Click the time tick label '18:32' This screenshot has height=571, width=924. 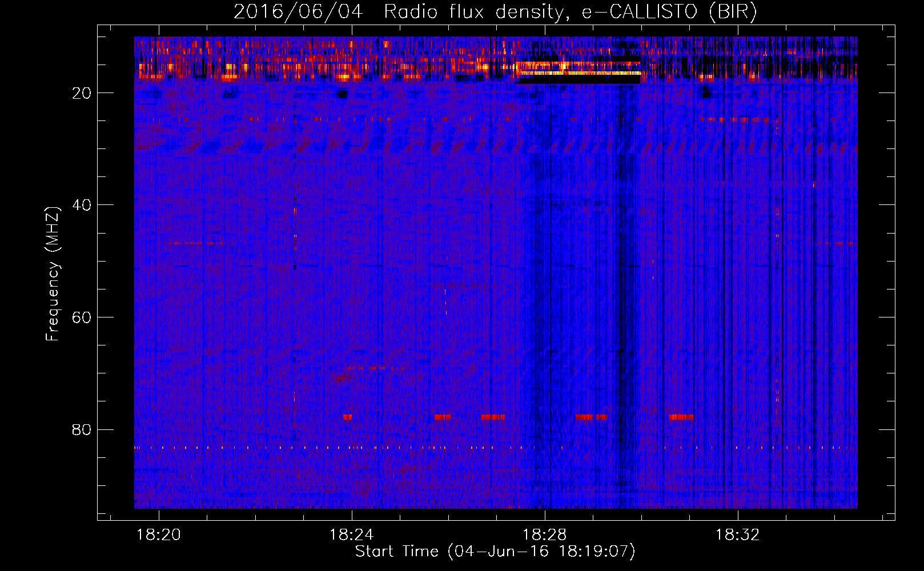[738, 534]
